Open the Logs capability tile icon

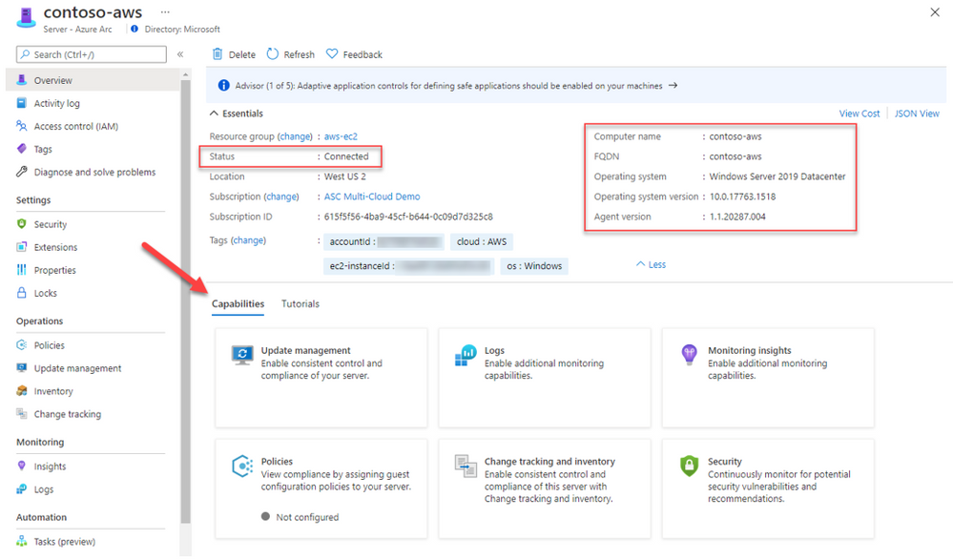pos(466,356)
